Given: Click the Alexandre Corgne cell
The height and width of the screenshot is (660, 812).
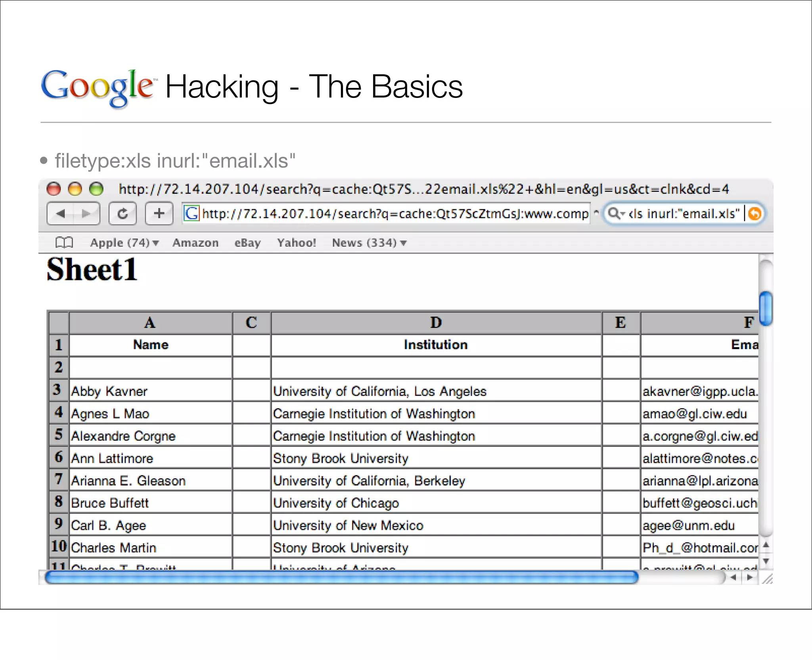Looking at the screenshot, I should coord(150,436).
